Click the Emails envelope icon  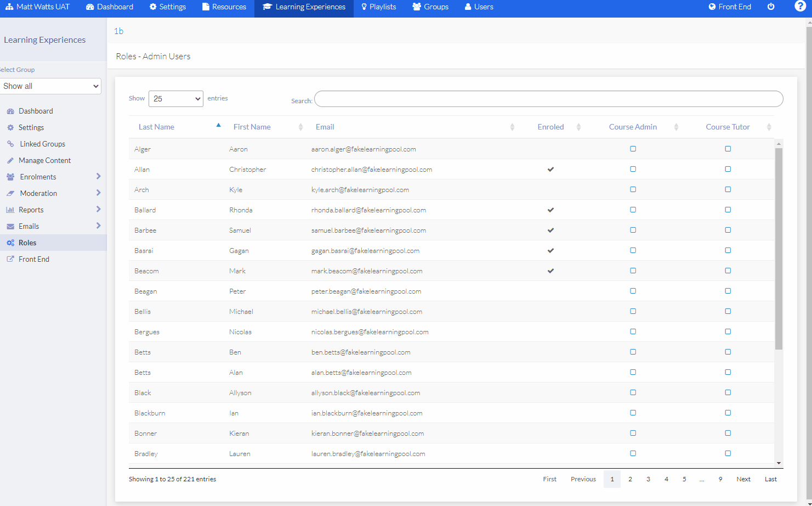[10, 226]
